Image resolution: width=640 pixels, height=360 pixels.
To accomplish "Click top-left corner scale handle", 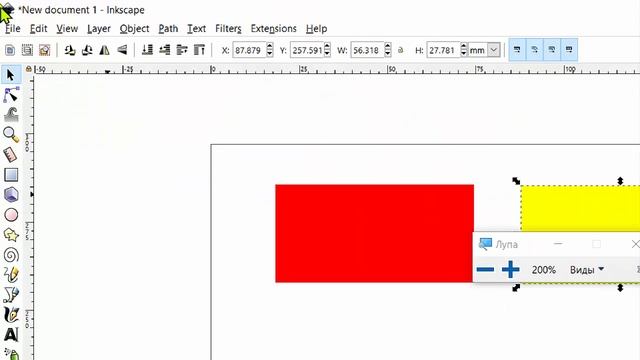I will click(x=516, y=181).
